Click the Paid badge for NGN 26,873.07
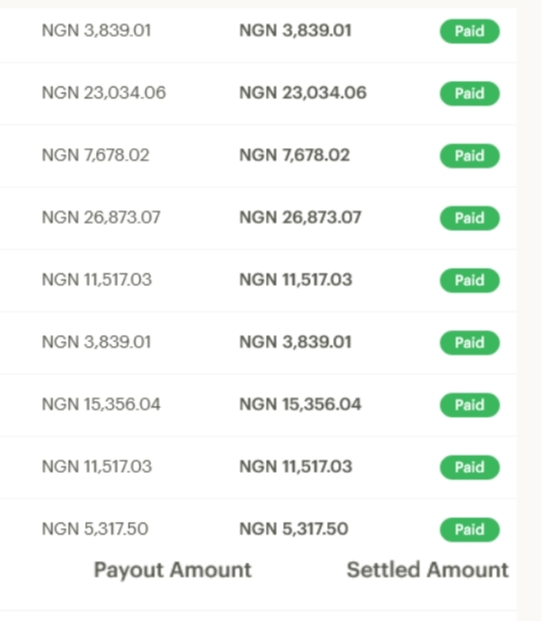Image resolution: width=551 pixels, height=621 pixels. [469, 218]
